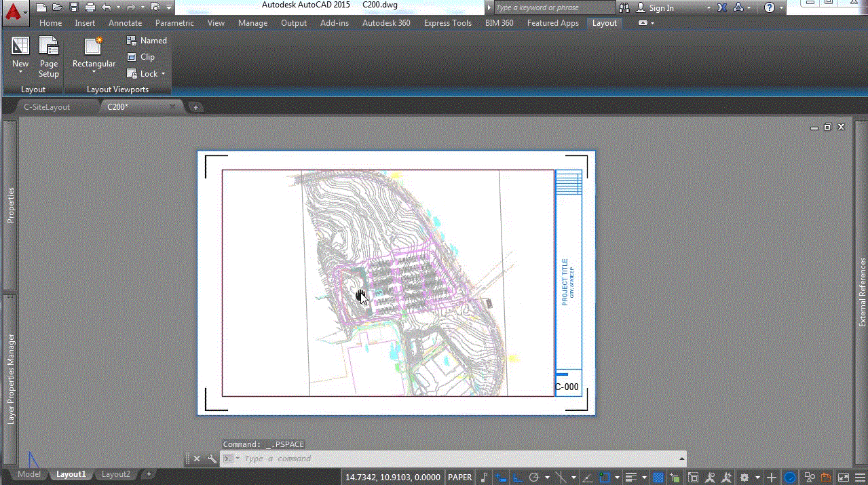The image size is (868, 485).
Task: Click the New drawing quick-access icon
Action: (41, 7)
